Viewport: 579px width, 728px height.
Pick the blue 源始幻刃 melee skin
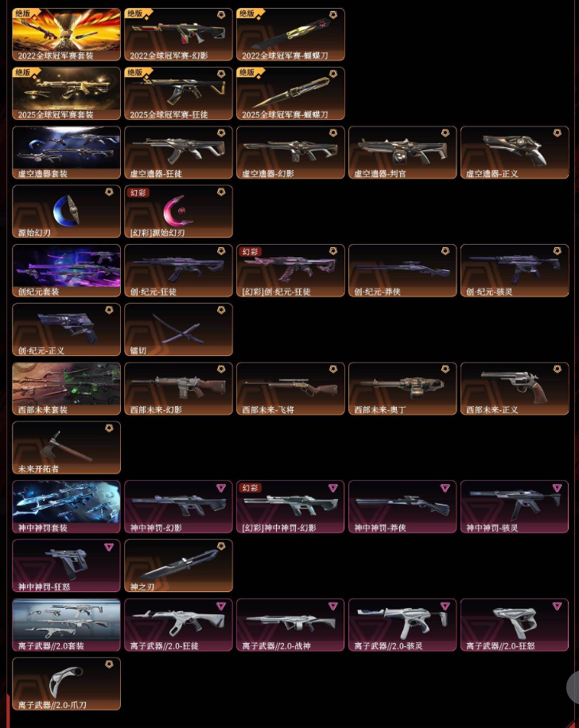point(67,211)
